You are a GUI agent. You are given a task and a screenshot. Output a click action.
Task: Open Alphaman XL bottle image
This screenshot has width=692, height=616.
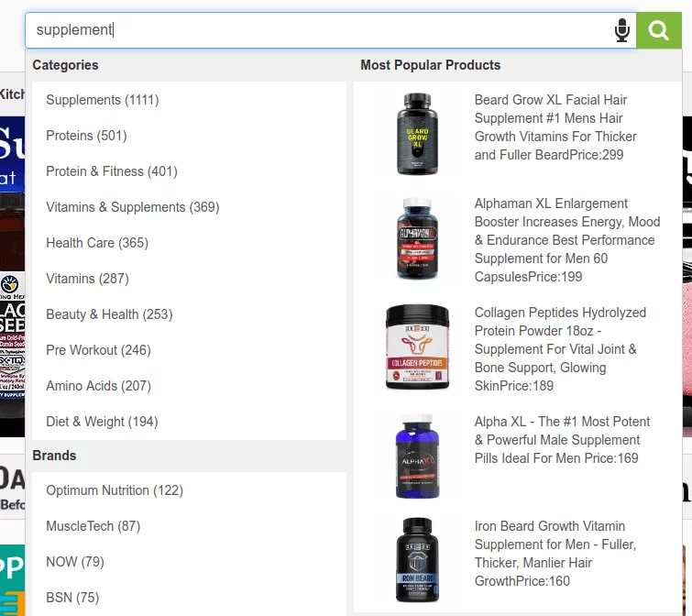417,238
